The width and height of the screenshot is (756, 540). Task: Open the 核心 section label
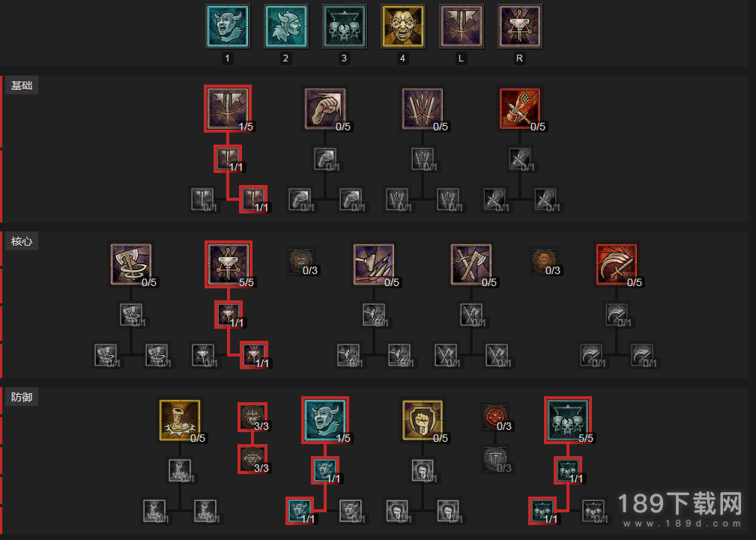click(22, 242)
